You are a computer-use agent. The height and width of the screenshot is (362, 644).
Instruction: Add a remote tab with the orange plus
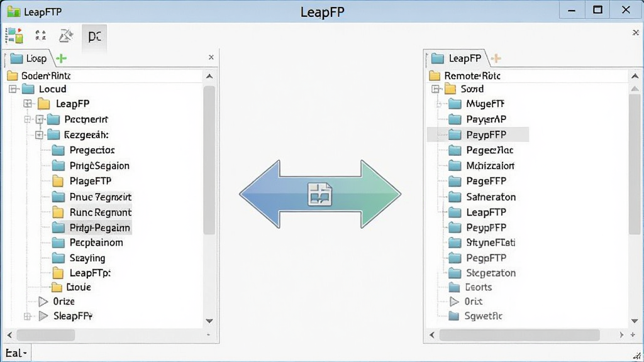[x=496, y=58]
